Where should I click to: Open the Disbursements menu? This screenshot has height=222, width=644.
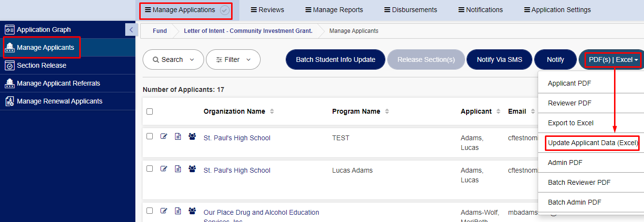click(x=410, y=10)
